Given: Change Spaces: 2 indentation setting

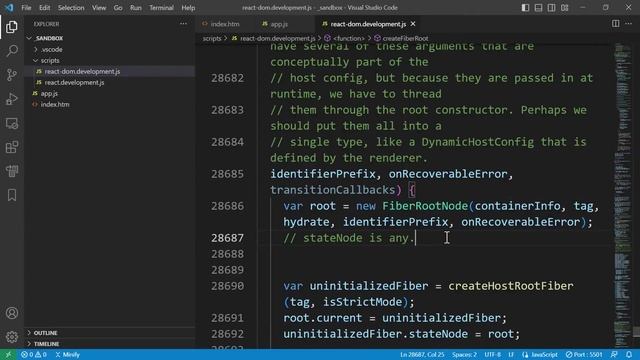Looking at the screenshot, I should coord(464,355).
